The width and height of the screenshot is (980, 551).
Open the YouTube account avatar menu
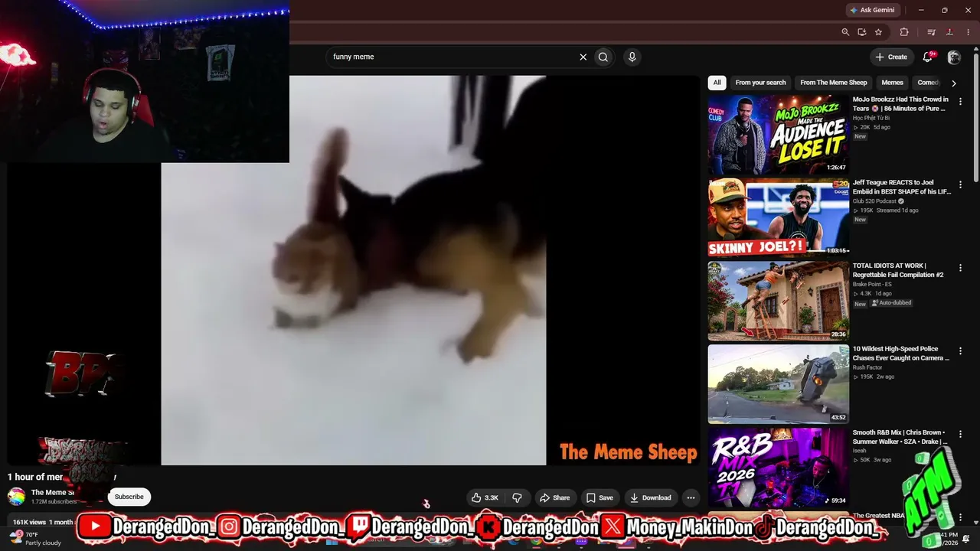[x=954, y=57]
